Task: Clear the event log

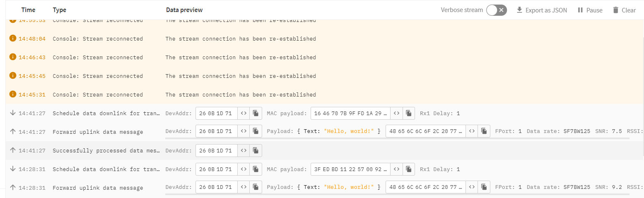Action: pos(624,10)
